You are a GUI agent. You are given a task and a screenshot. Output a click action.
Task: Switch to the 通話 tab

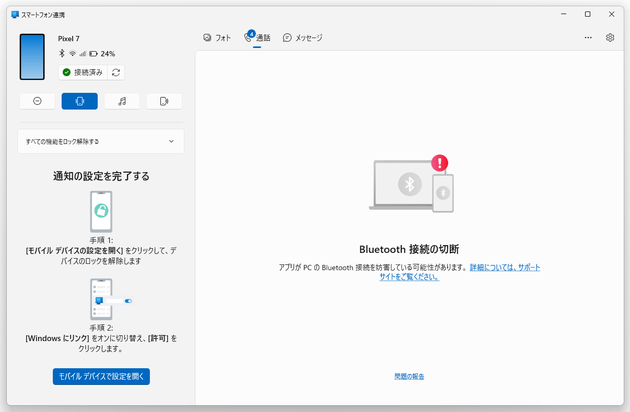click(258, 38)
